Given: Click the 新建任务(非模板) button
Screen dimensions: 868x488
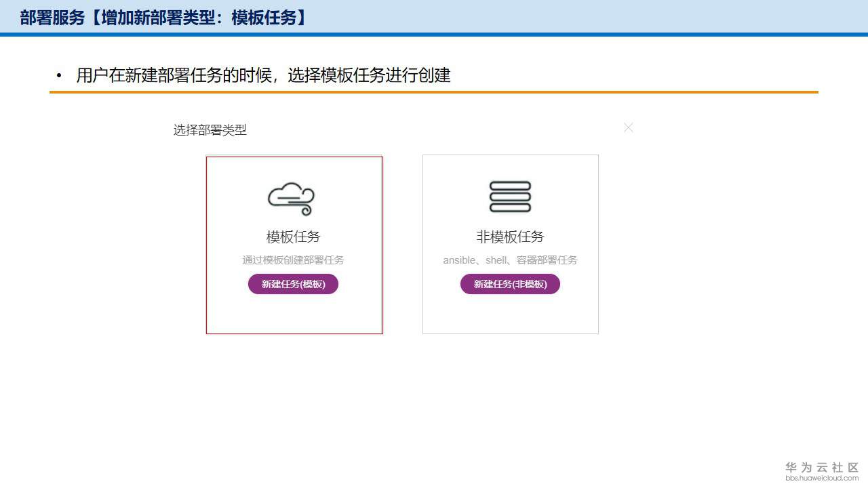Looking at the screenshot, I should [x=510, y=284].
